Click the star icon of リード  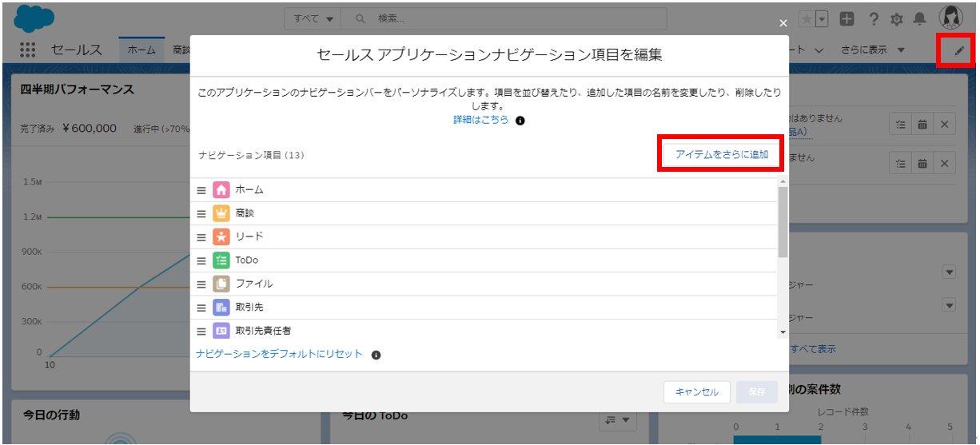click(x=221, y=237)
